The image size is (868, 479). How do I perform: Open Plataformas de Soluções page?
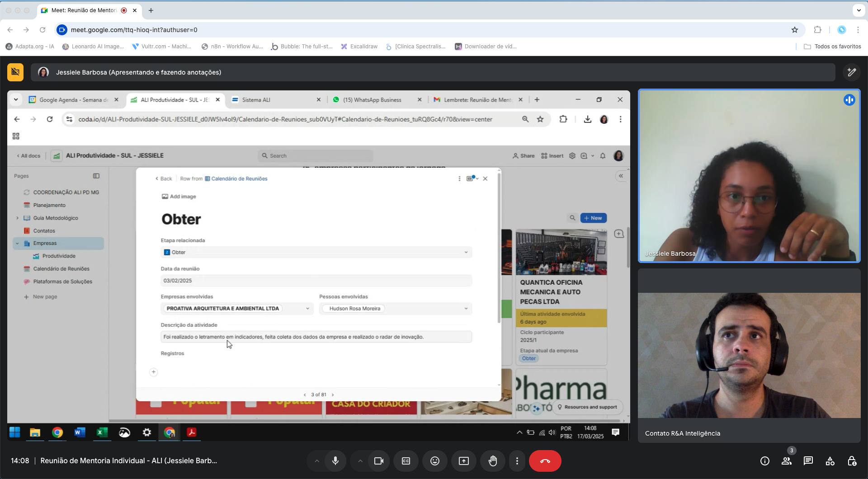62,282
